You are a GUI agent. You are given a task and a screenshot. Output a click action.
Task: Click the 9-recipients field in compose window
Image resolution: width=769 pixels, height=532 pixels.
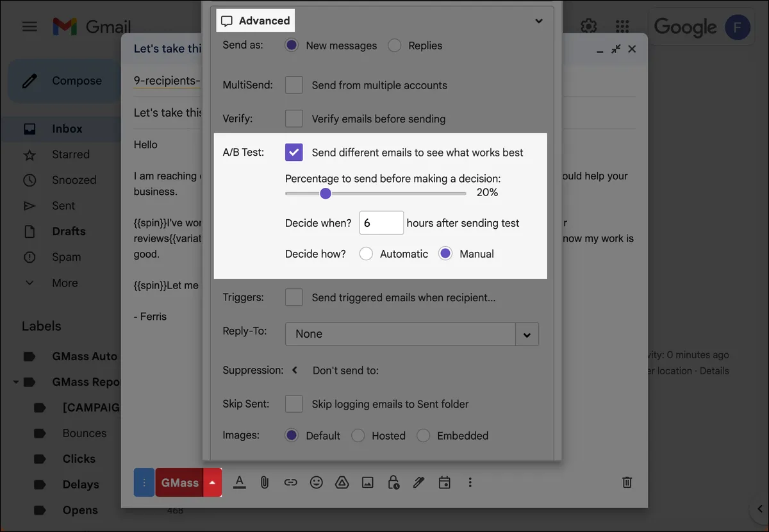167,80
